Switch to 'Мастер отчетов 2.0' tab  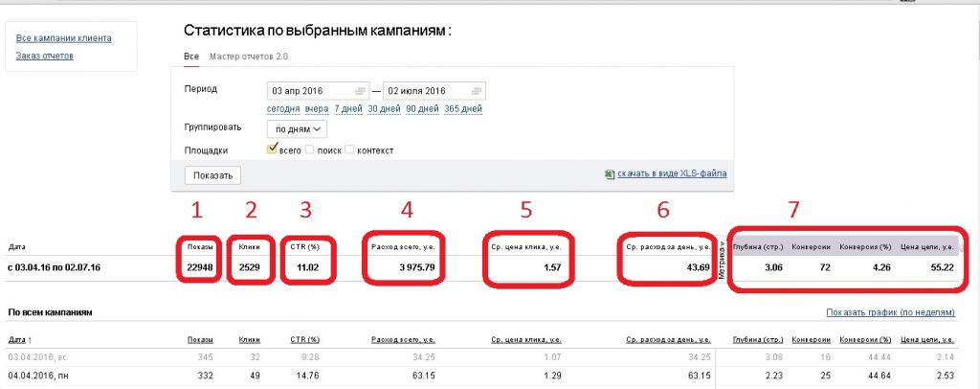point(248,57)
